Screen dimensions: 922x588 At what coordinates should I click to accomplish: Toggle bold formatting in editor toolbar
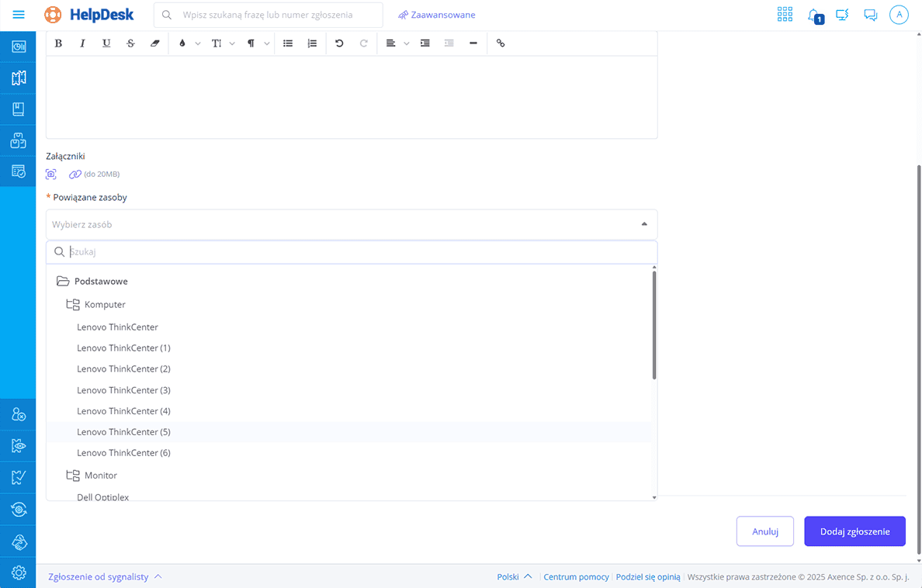(58, 43)
